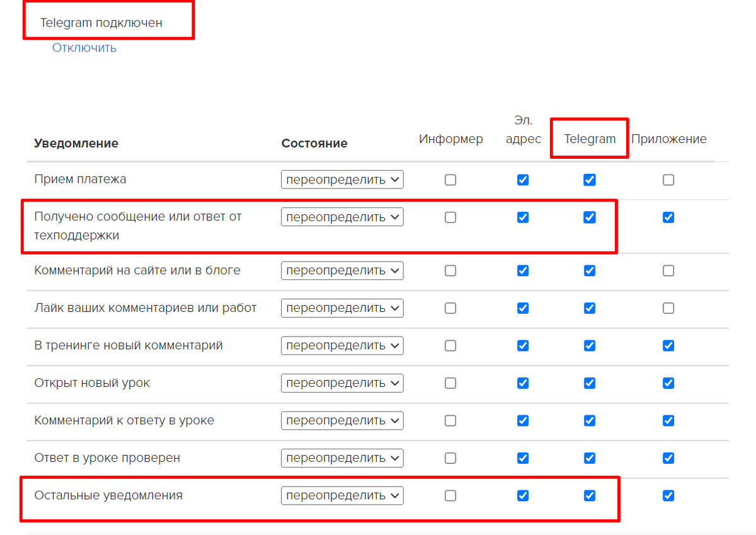Enable Информер for В тренинге новый комментарий
The image size is (756, 535).
click(x=450, y=345)
